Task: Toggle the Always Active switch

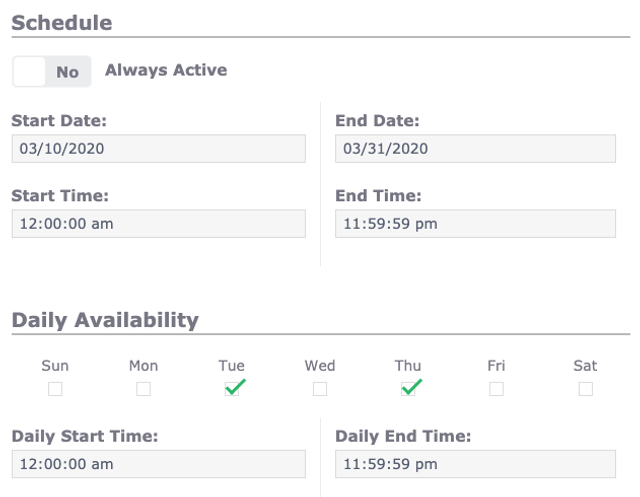Action: [51, 71]
